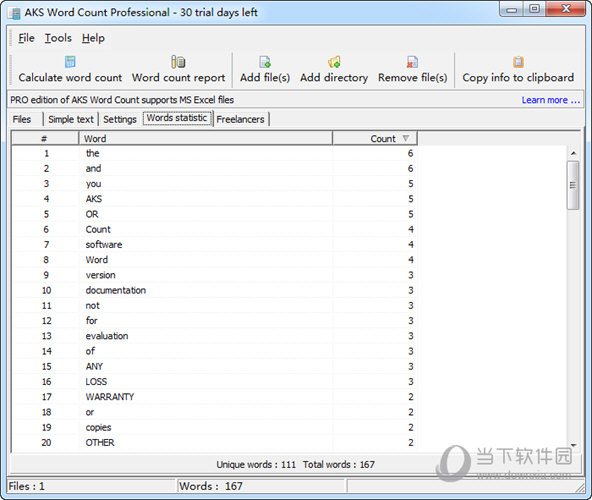Click the Calculate word count calculator icon
Image resolution: width=592 pixels, height=500 pixels.
70,62
